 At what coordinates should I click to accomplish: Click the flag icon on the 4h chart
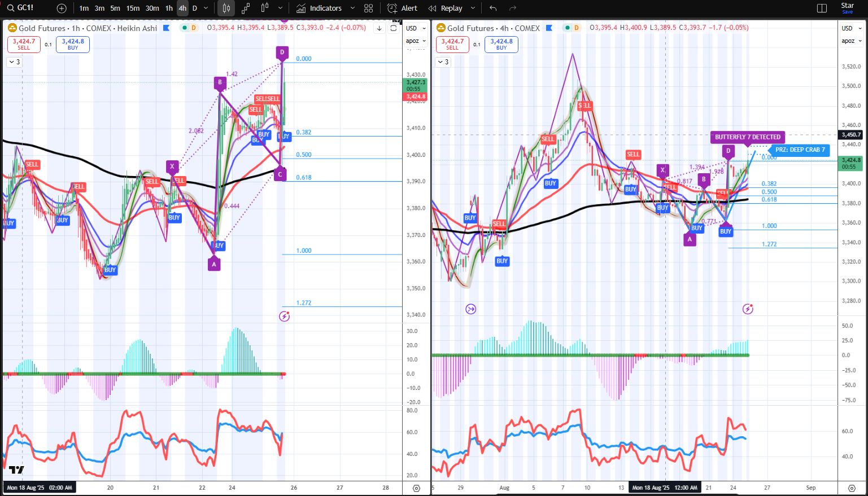coord(549,28)
